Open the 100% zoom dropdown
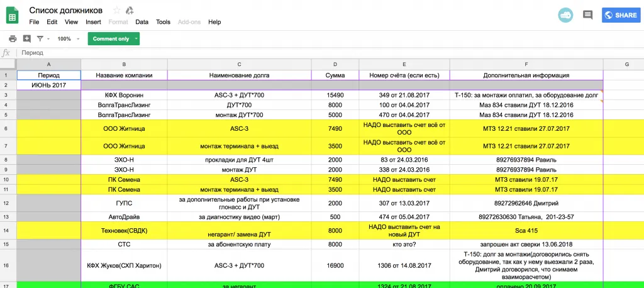Image resolution: width=644 pixels, height=288 pixels. point(68,38)
